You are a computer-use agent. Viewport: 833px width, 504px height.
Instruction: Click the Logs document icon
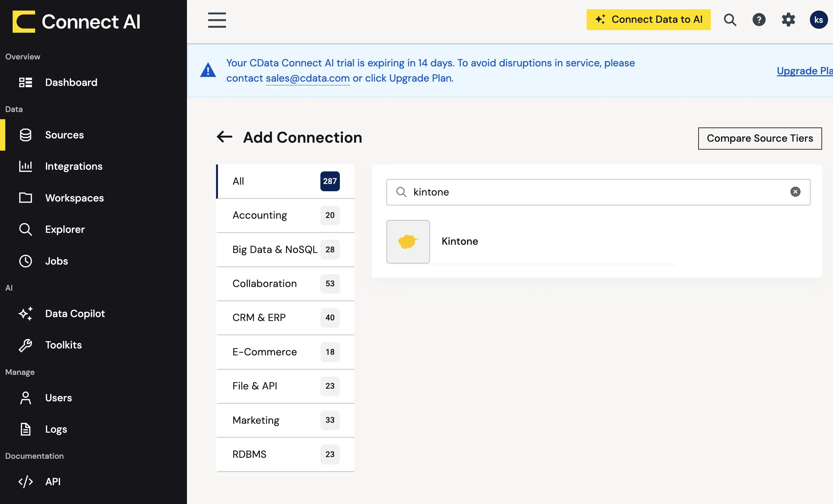(25, 429)
